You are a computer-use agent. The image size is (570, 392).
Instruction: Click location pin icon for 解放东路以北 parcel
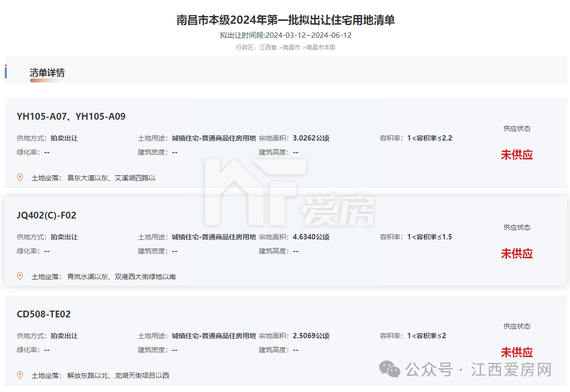point(20,375)
